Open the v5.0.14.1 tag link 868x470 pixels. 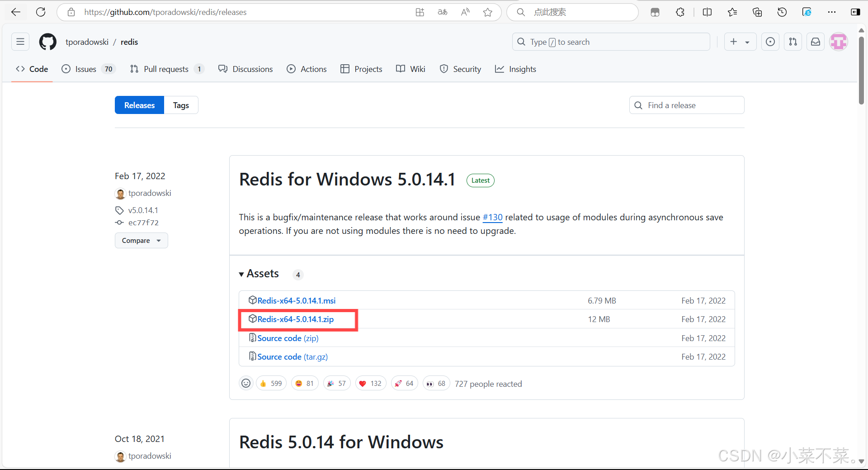143,210
